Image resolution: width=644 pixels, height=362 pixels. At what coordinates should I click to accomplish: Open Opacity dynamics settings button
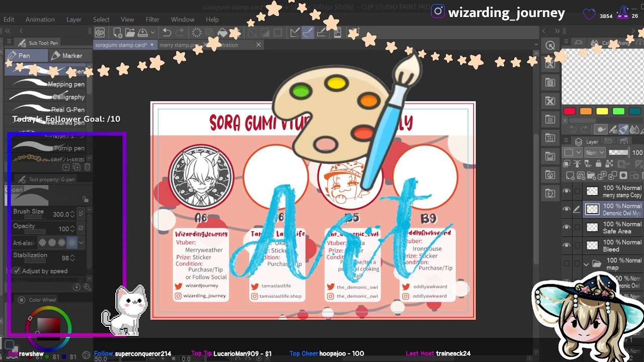tap(81, 229)
